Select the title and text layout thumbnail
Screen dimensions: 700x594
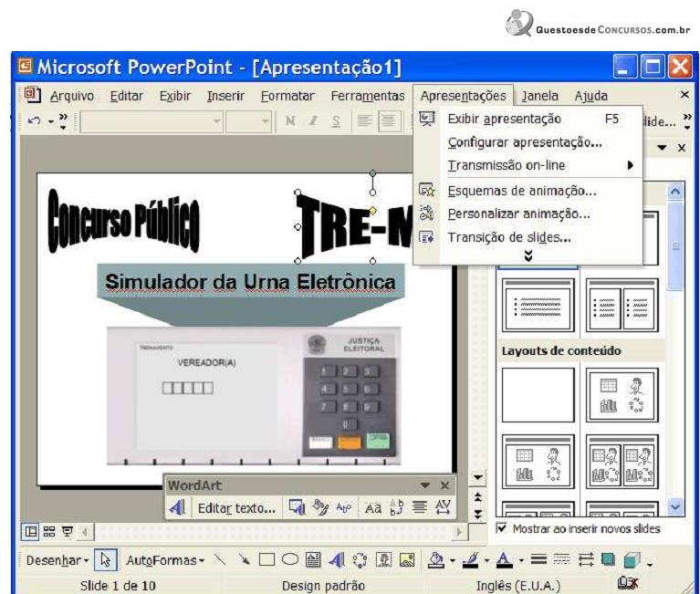point(538,306)
